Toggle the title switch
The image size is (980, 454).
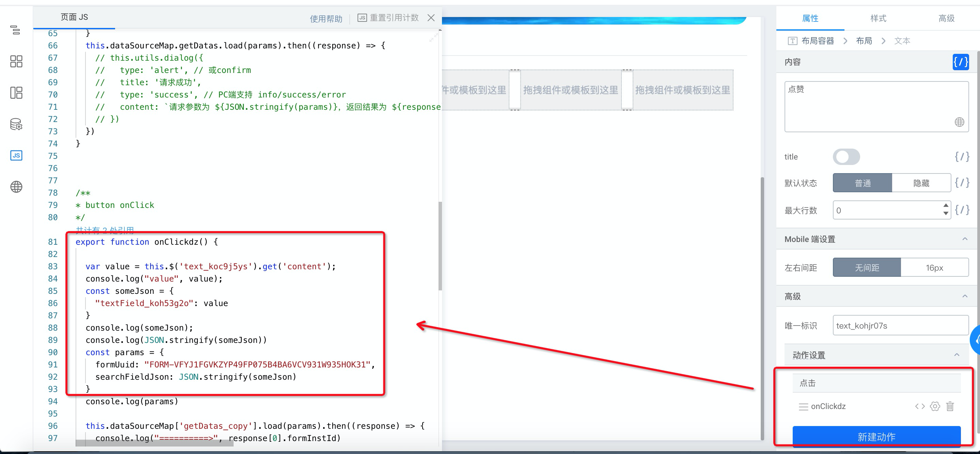click(846, 156)
